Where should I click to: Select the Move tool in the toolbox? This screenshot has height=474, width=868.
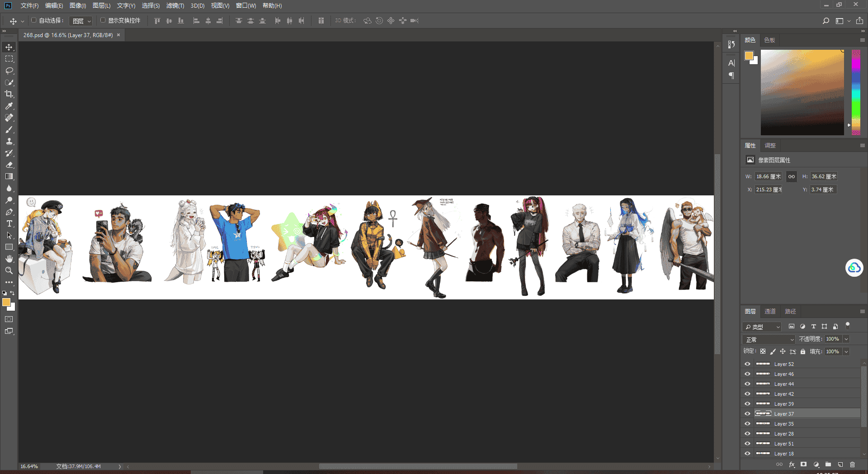pos(9,47)
